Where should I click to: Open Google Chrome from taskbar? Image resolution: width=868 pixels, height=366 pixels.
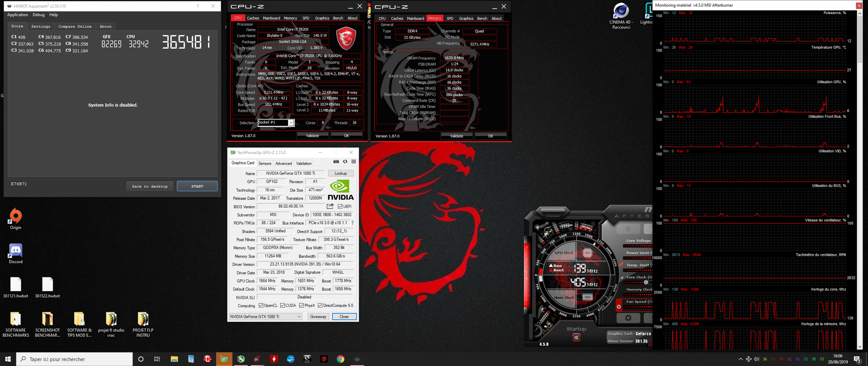coord(340,359)
